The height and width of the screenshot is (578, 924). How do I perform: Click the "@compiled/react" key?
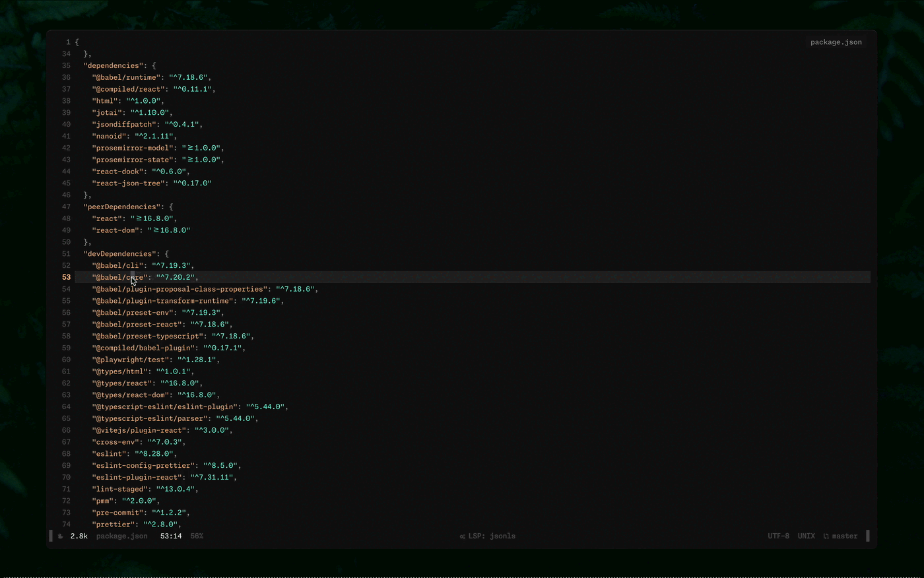tap(129, 90)
